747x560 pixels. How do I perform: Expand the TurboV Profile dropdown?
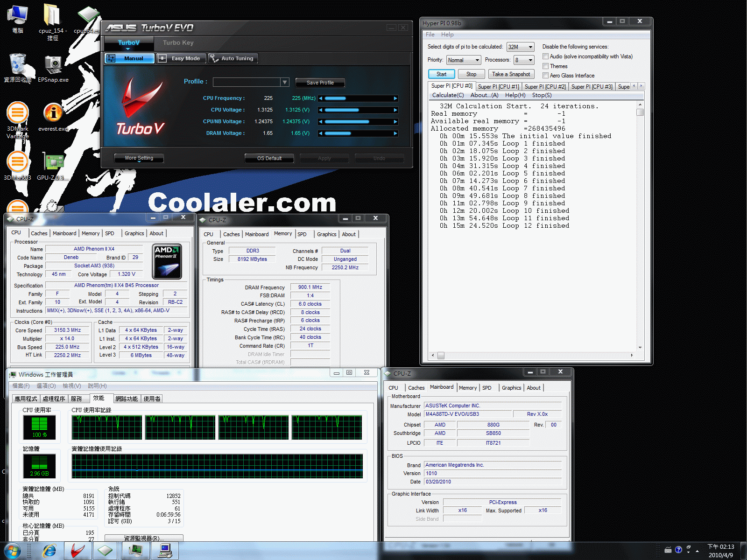pos(285,82)
